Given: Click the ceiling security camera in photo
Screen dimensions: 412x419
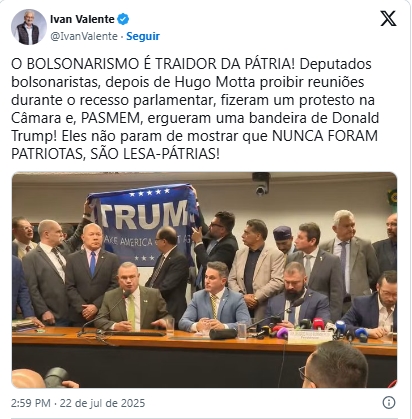Looking at the screenshot, I should (261, 184).
